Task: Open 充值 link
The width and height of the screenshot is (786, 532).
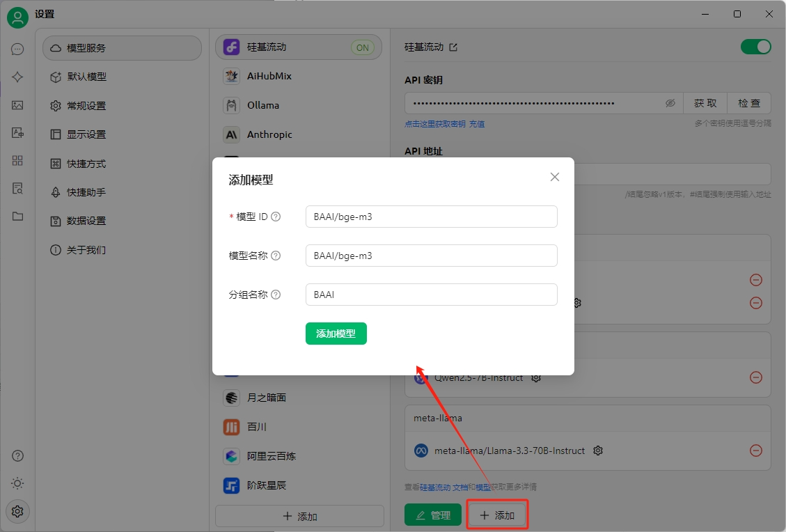Action: click(x=477, y=124)
